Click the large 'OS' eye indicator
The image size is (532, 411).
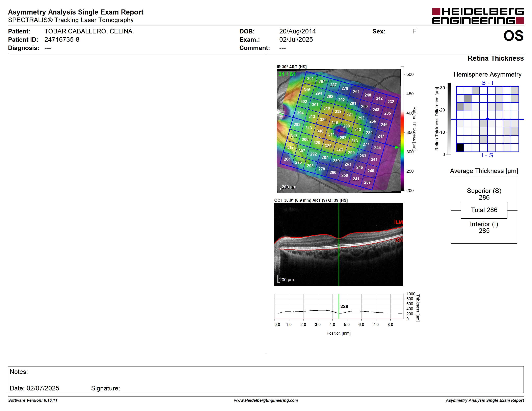pos(513,36)
